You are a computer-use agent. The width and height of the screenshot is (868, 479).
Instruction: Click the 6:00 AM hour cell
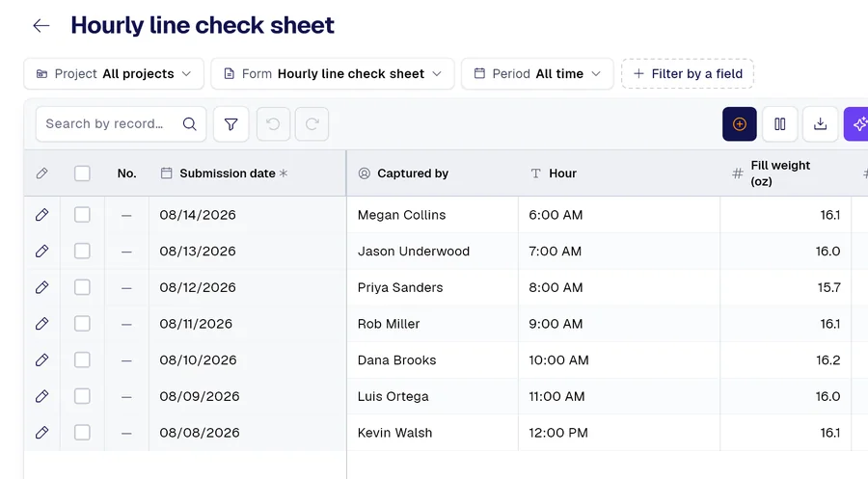coord(619,215)
